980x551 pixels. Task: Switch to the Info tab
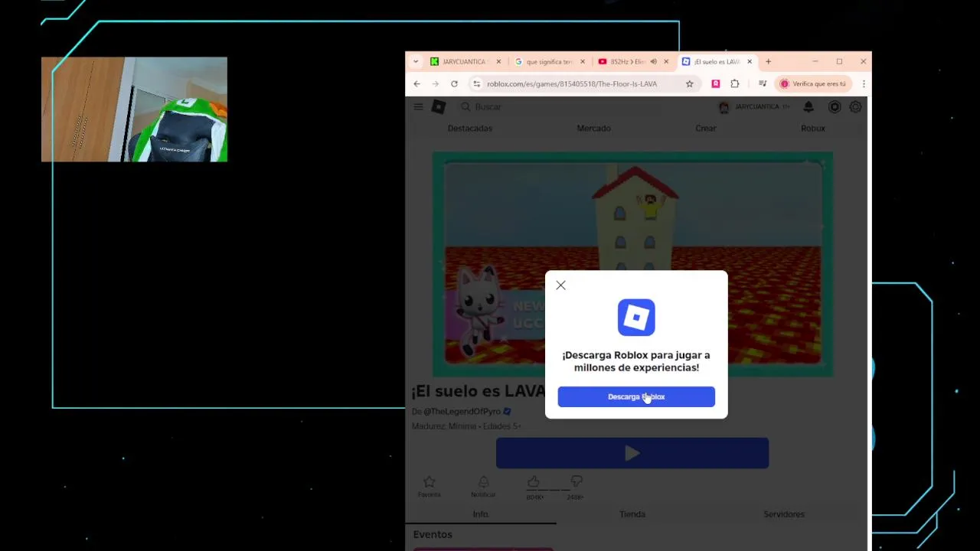481,514
